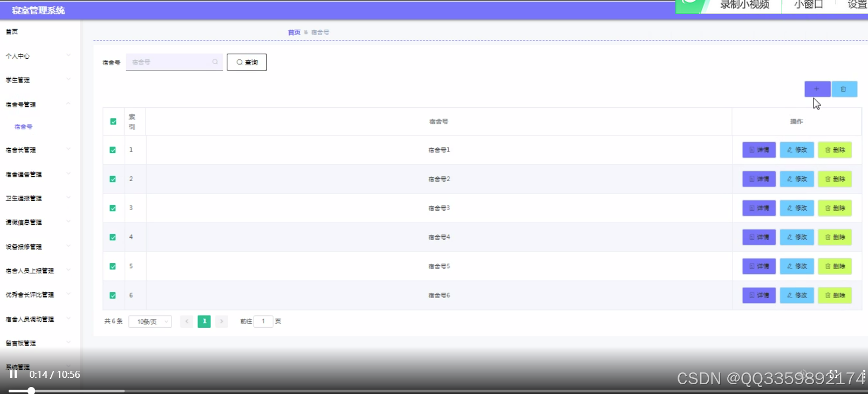Expand the 卫生通报管理 chevron in the sidebar

tap(69, 198)
